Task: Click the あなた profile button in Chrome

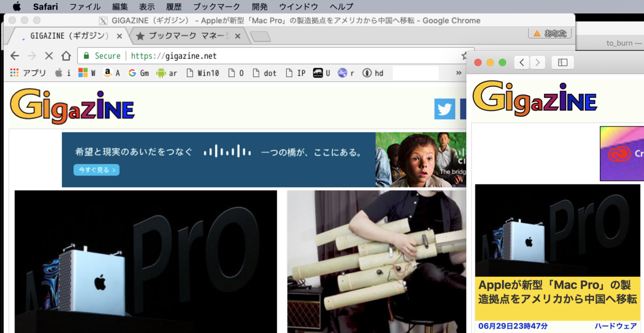Action: tap(550, 33)
